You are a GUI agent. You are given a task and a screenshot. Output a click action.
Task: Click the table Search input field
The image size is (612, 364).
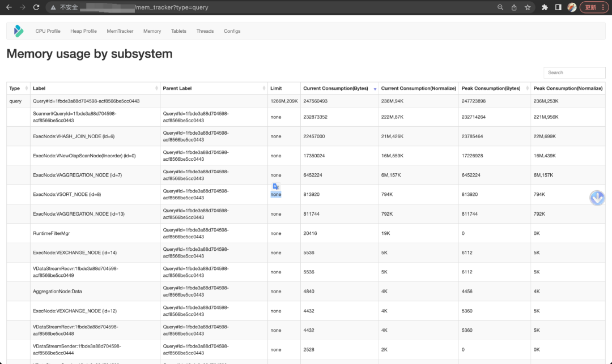click(574, 72)
